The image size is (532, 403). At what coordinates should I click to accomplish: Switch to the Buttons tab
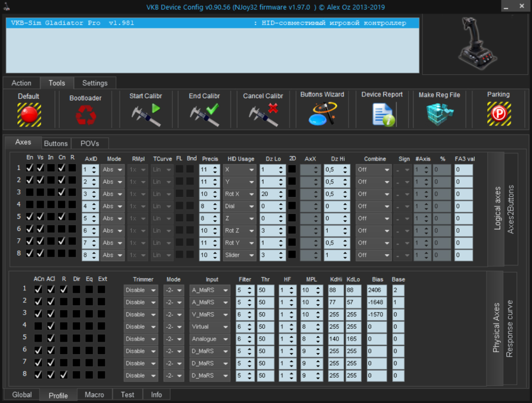pos(56,143)
